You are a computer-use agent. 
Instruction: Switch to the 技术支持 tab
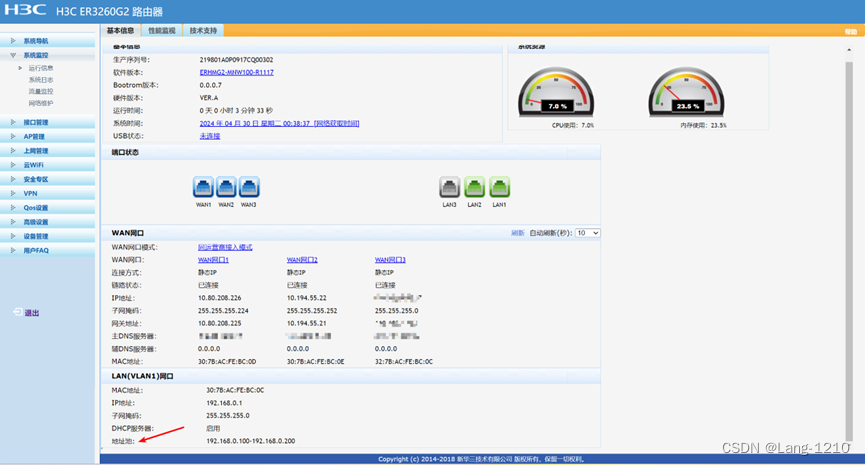[204, 31]
